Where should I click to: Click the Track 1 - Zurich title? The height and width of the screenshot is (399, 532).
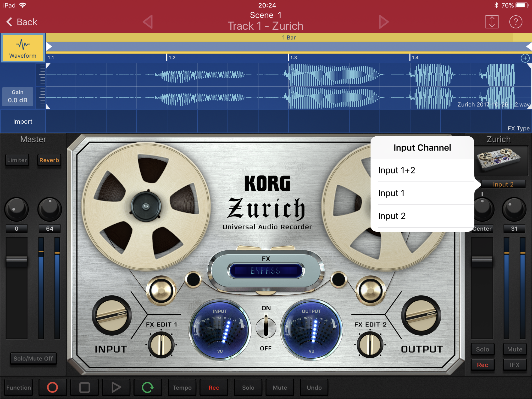point(266,26)
